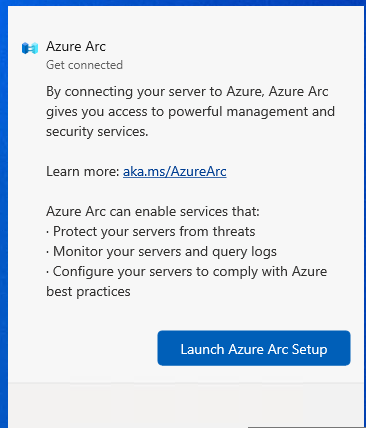Select the Azure Arc title heading
Image resolution: width=366 pixels, height=428 pixels.
tap(76, 46)
